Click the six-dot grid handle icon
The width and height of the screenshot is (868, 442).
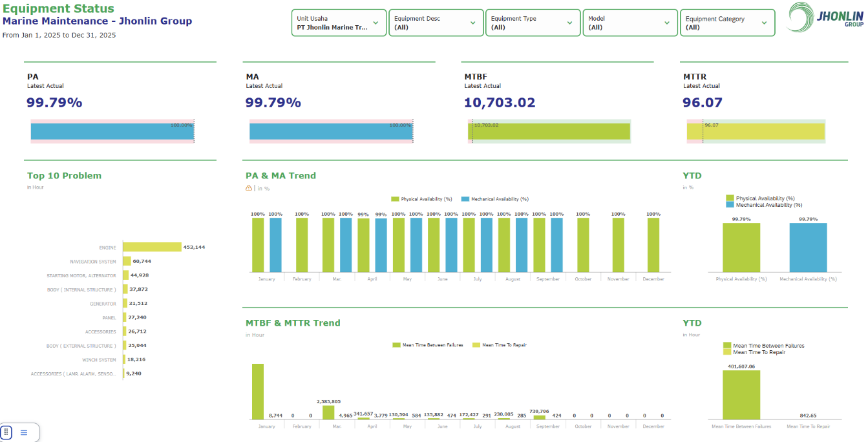6,432
